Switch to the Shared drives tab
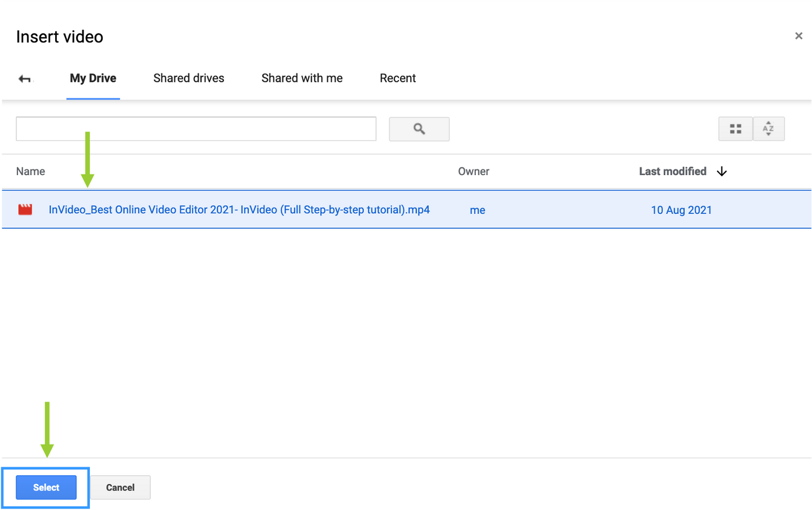This screenshot has height=510, width=812. (x=188, y=78)
